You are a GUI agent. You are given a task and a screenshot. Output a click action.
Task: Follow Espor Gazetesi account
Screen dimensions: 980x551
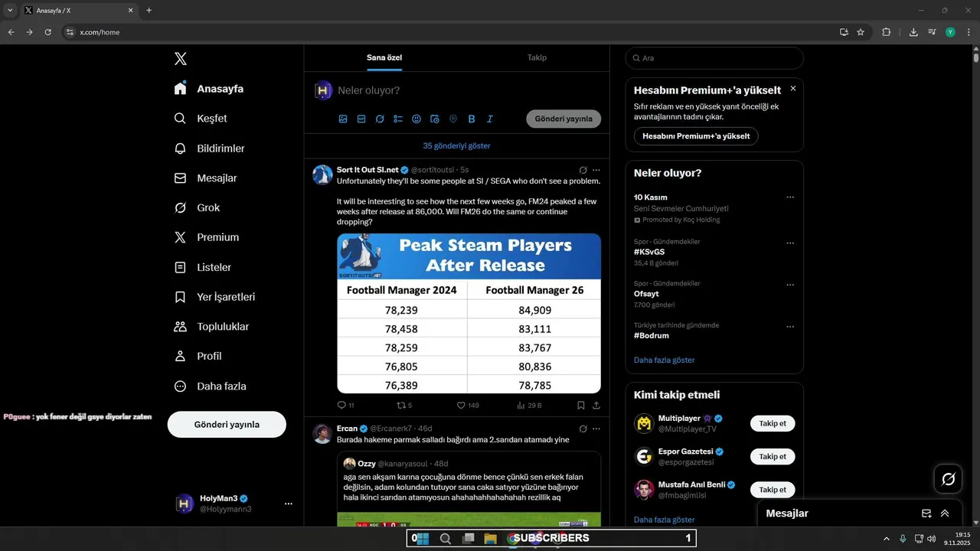tap(773, 456)
